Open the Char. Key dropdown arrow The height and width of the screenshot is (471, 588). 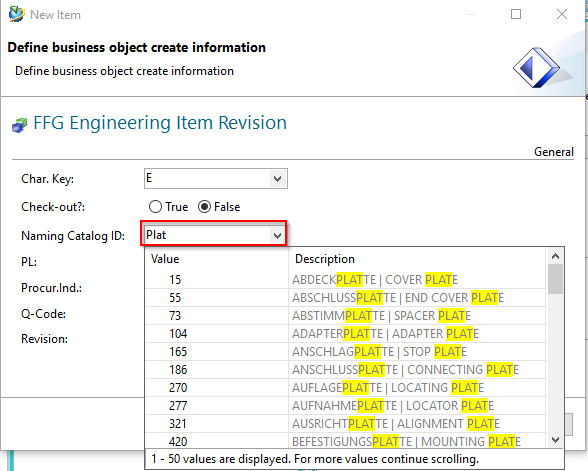[x=278, y=179]
